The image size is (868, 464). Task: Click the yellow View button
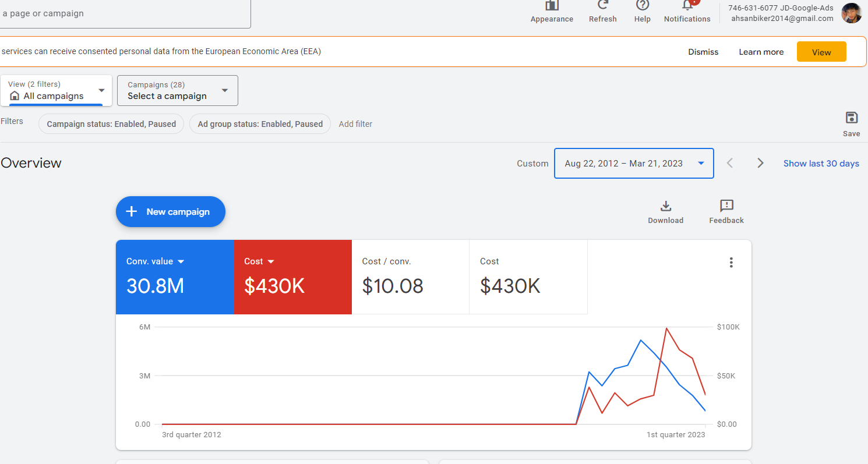(x=821, y=52)
